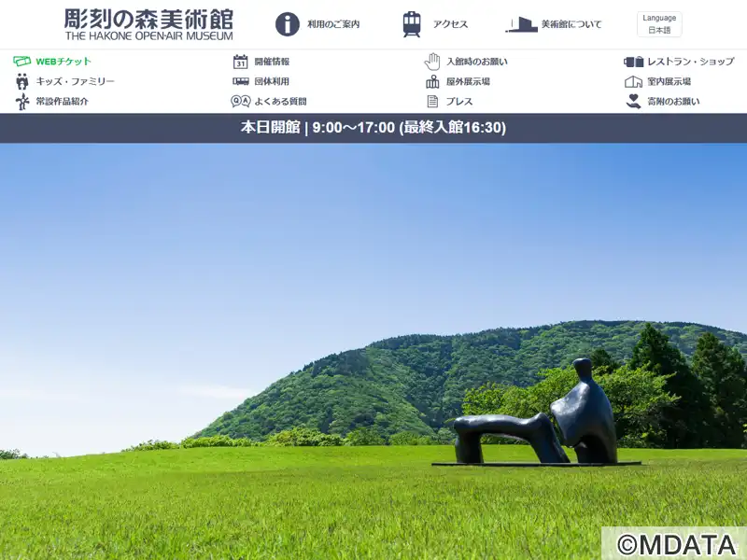Click the outdoor exhibit icon for 屋外展示場
Viewport: 747px width, 560px height.
click(x=432, y=81)
